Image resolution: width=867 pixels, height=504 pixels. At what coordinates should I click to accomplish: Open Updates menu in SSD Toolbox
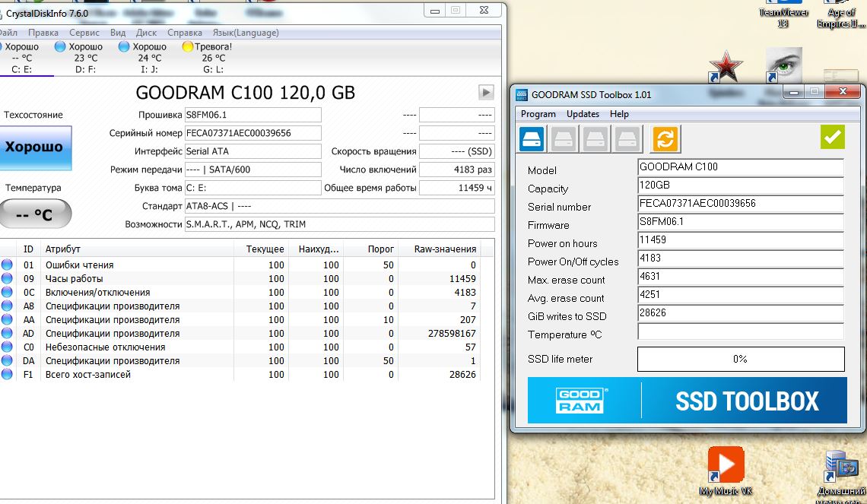(x=583, y=114)
